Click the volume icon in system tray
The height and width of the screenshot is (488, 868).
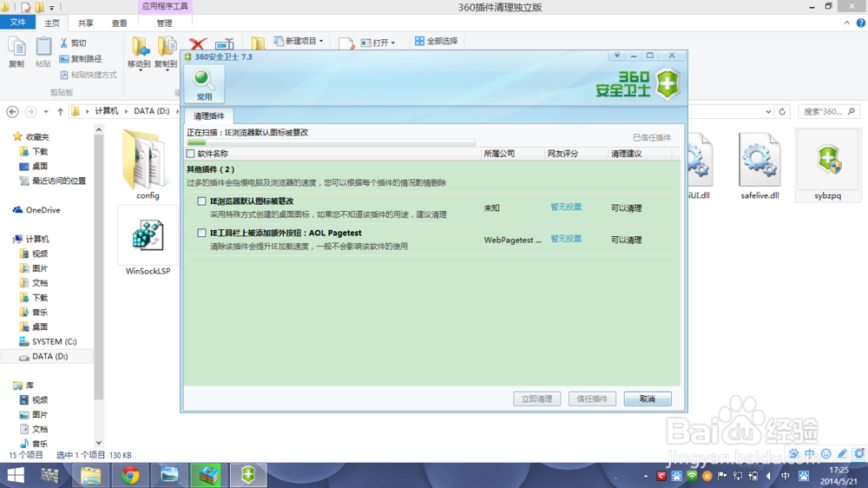click(x=768, y=476)
